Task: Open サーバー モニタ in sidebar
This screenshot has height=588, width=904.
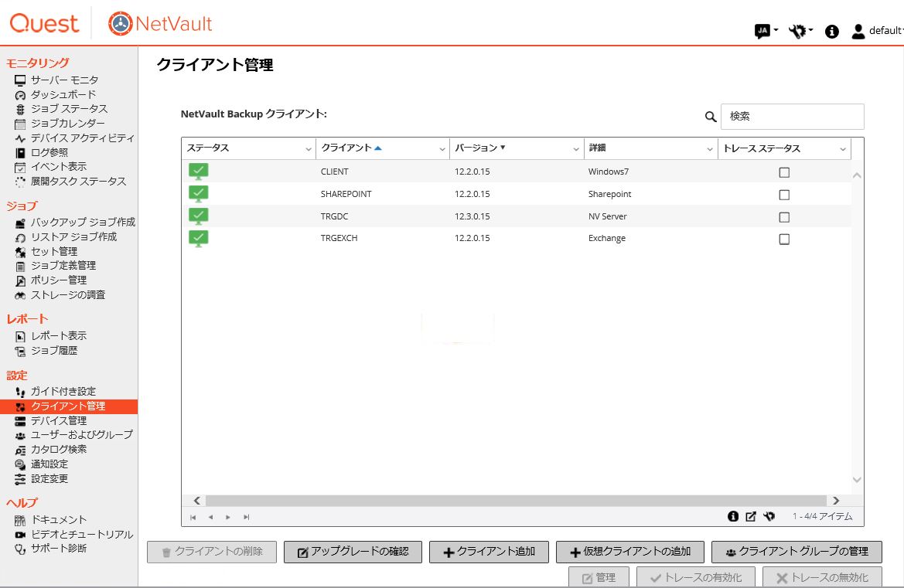Action: point(65,80)
